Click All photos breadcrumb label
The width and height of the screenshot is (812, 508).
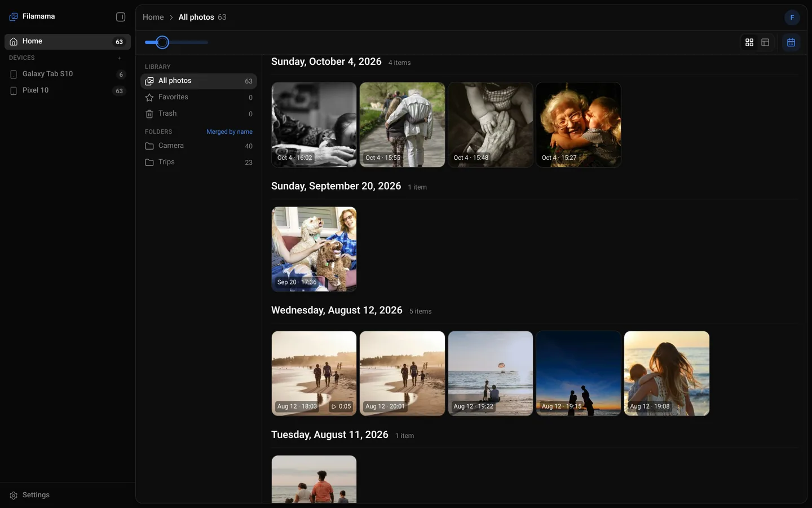(x=196, y=17)
